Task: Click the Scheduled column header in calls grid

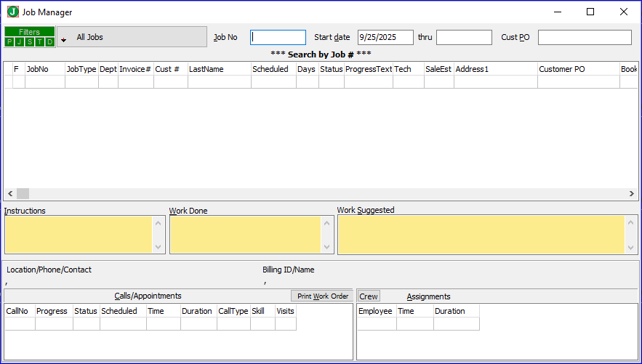Action: pos(124,311)
